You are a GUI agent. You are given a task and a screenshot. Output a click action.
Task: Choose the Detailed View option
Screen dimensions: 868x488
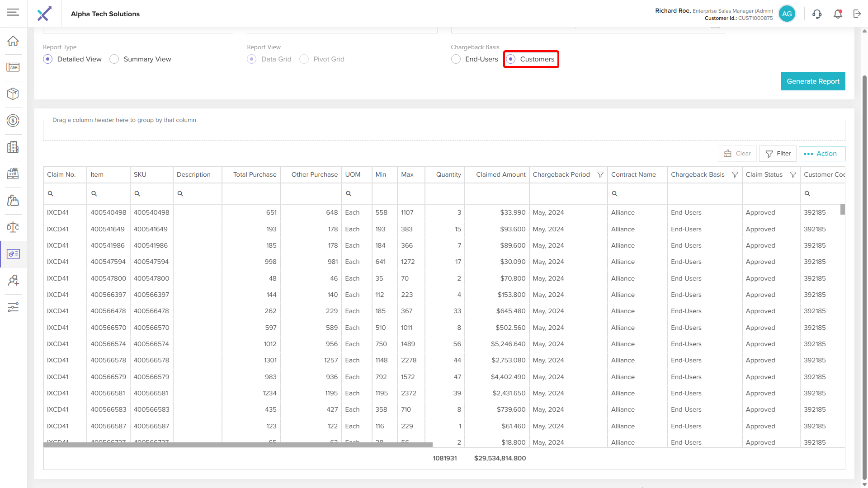pos(48,59)
